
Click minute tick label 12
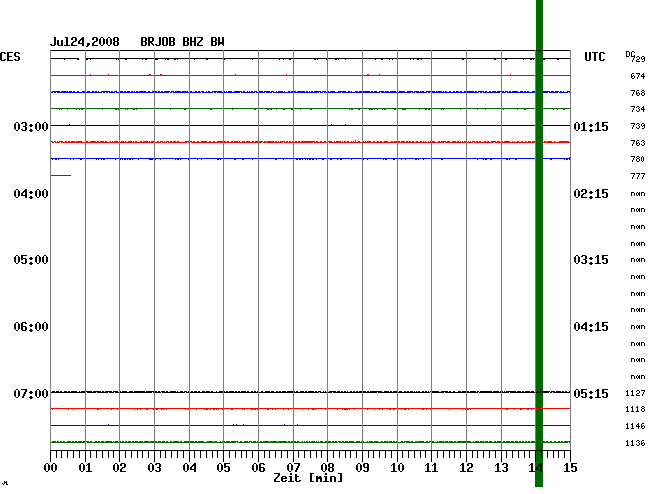pyautogui.click(x=466, y=468)
